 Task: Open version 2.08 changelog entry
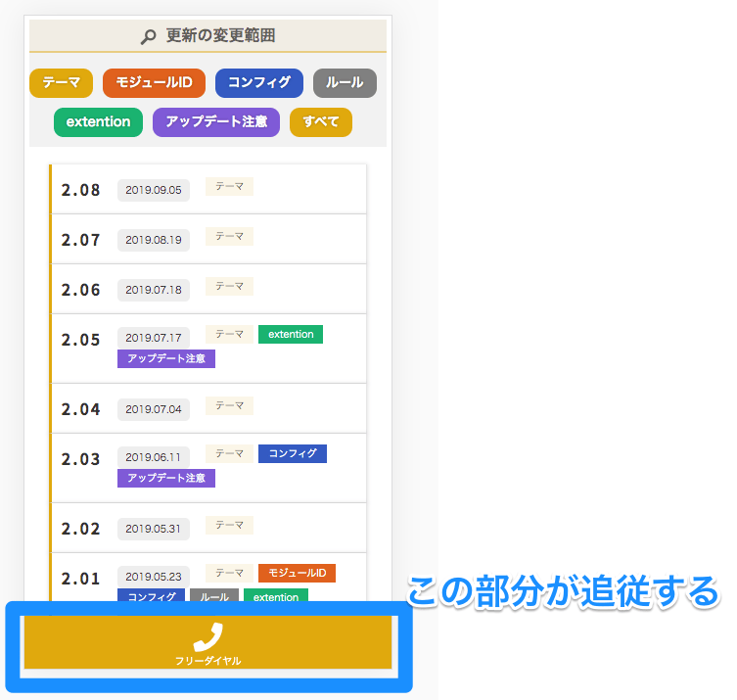pyautogui.click(x=81, y=190)
